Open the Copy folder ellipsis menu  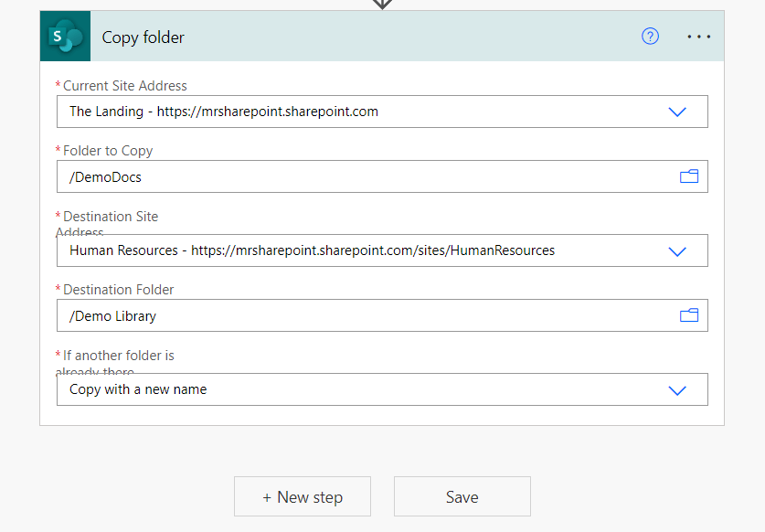[698, 37]
